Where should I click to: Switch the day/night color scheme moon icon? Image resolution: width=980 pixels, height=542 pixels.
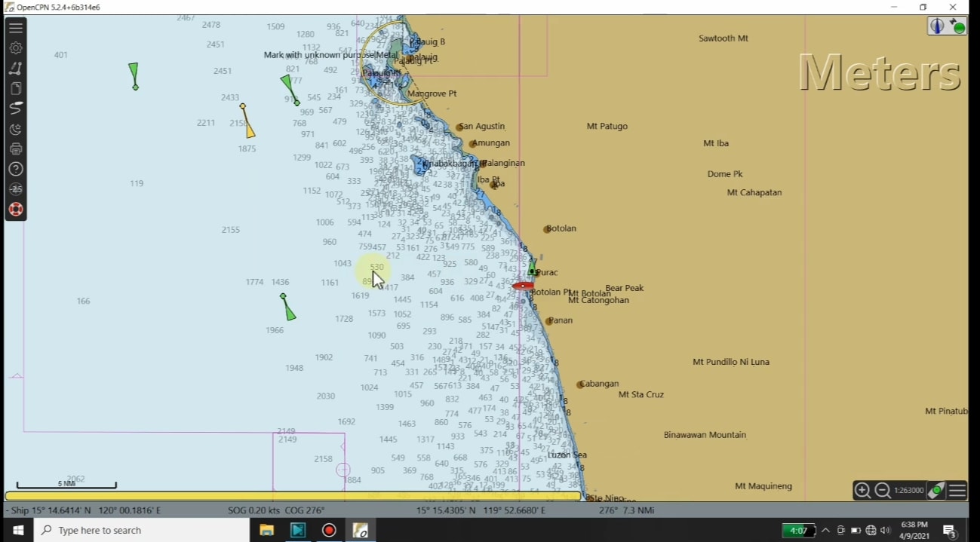pos(16,129)
